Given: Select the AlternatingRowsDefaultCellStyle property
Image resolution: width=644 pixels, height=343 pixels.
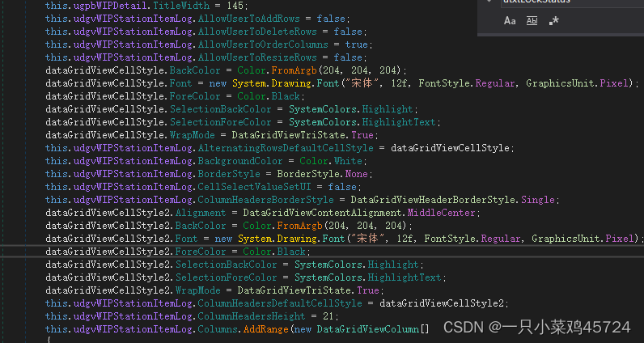Looking at the screenshot, I should point(286,148).
